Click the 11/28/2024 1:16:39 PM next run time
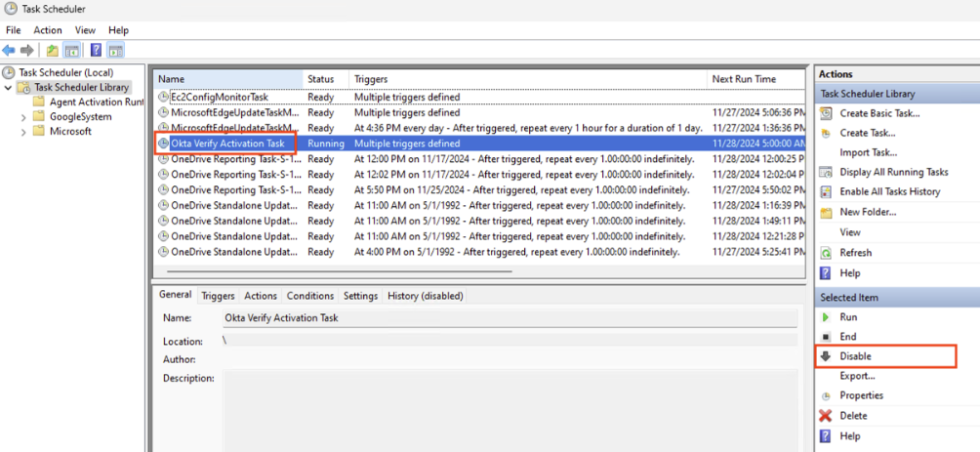Viewport: 980px width, 452px height. (x=757, y=206)
